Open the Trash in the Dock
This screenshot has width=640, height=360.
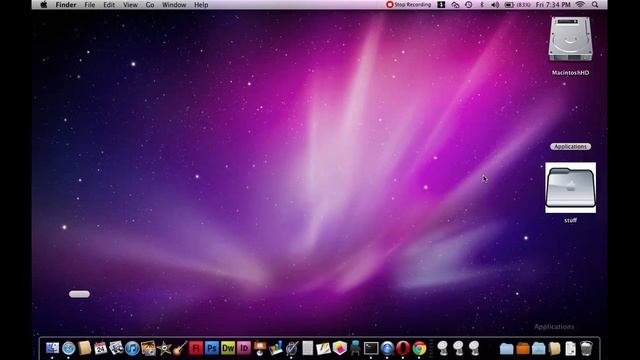[586, 348]
